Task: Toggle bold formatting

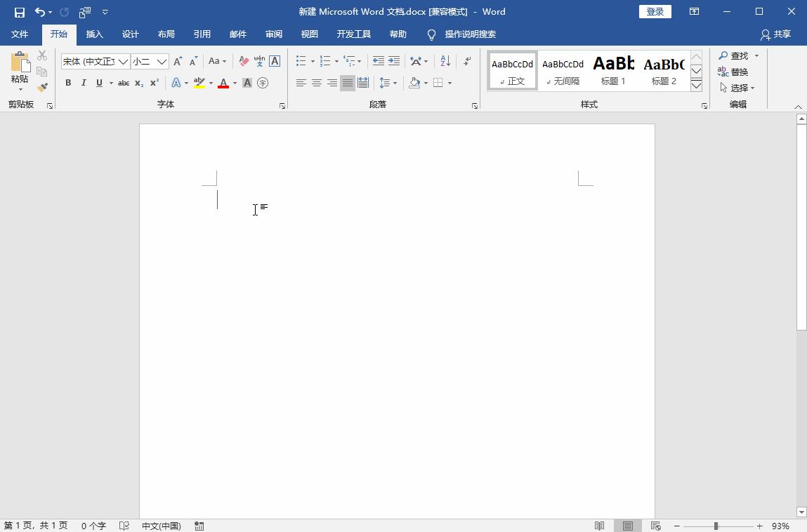Action: pyautogui.click(x=68, y=83)
